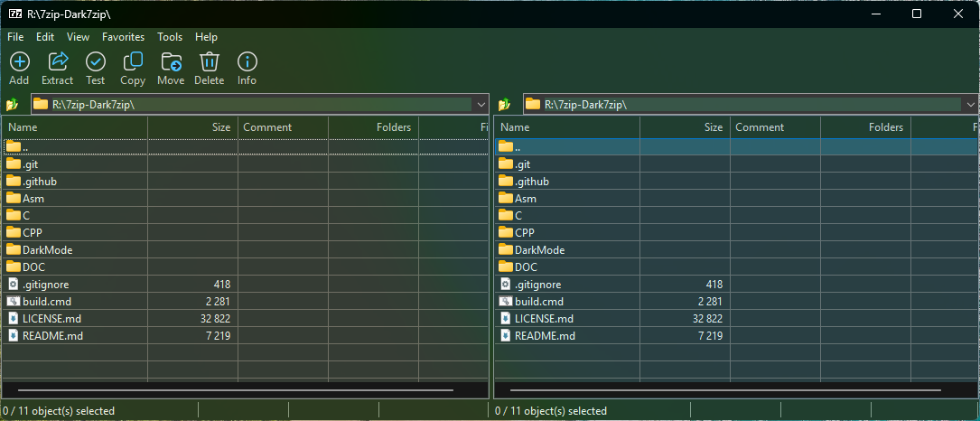Click left panel's up-folder icon

pyautogui.click(x=13, y=104)
